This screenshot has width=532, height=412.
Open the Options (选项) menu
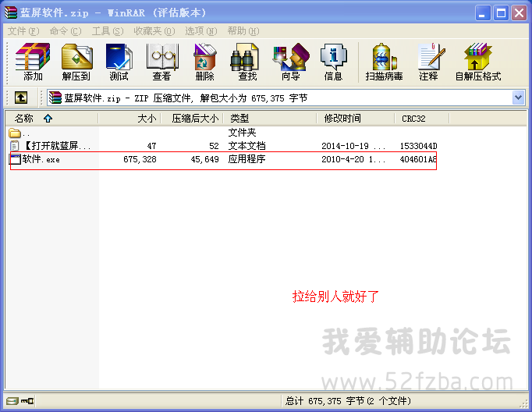(x=200, y=31)
